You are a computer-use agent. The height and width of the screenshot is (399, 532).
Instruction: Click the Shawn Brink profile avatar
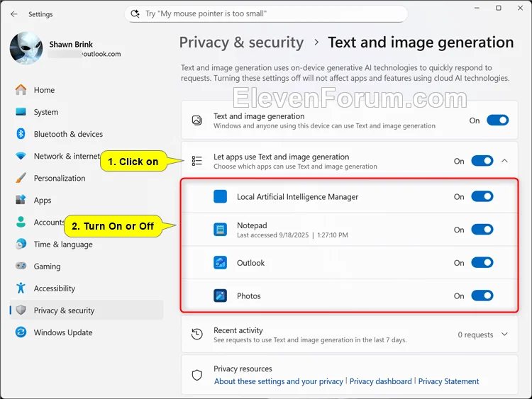coord(26,48)
